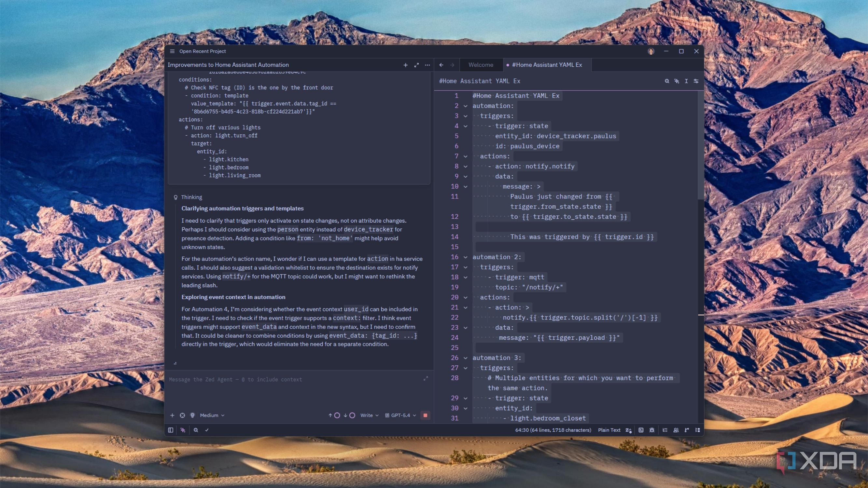
Task: Navigate back in editor history
Action: click(441, 65)
